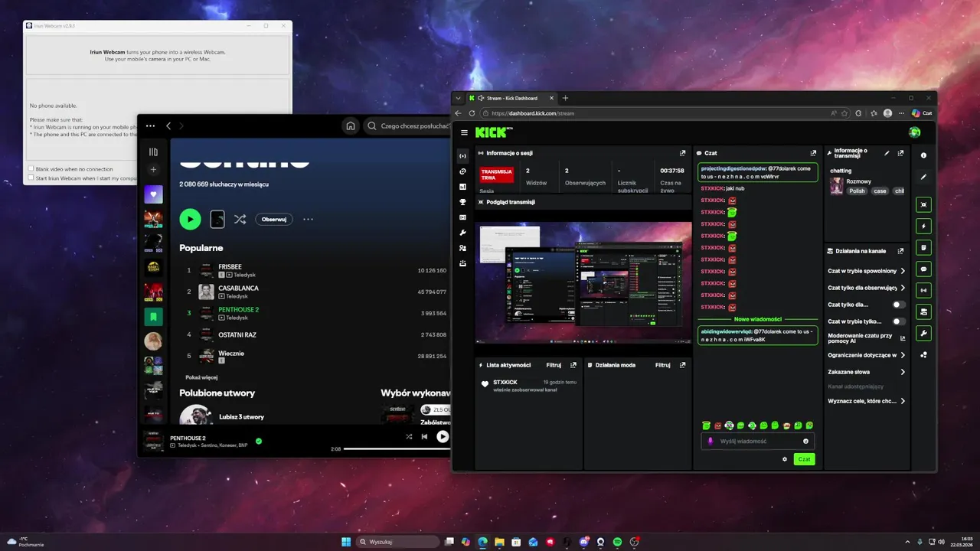
Task: Click the chat bubble icon in right rail
Action: (924, 269)
